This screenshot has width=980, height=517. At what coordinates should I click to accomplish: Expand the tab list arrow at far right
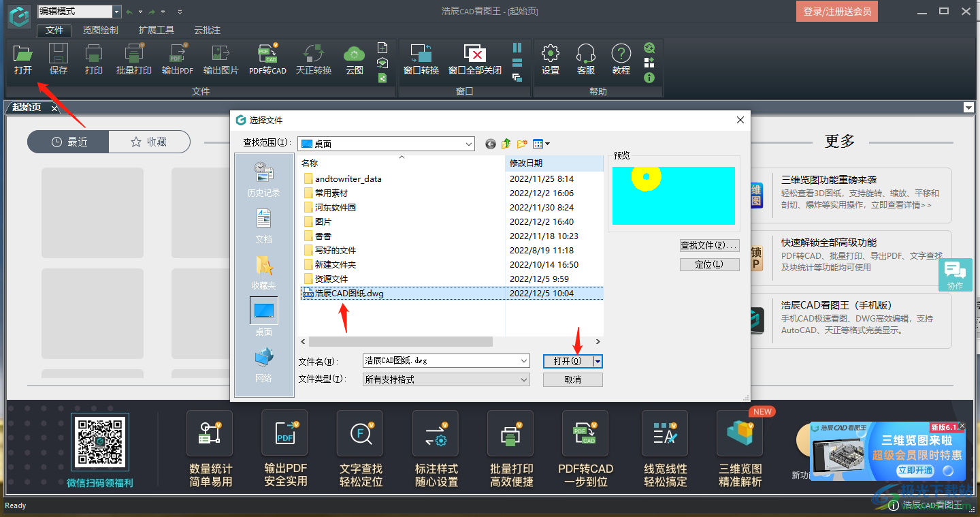968,108
